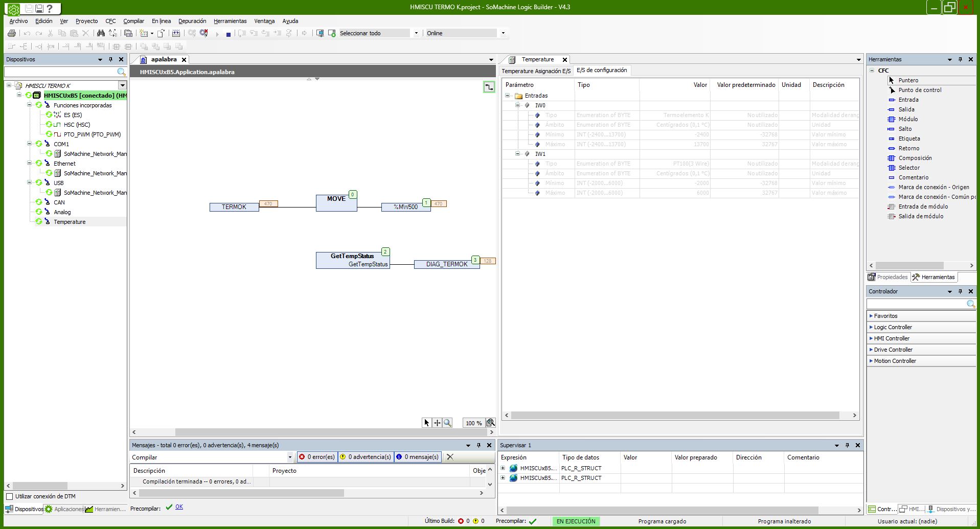Toggle the 0 advertencia(s) message filter

coord(366,457)
